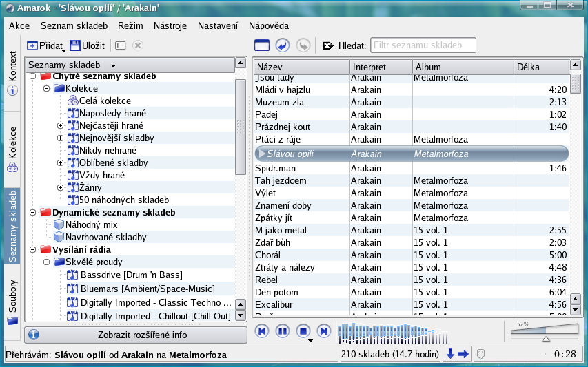Viewport: 588px width, 367px height.
Task: Click Zobrazit rozšířené info button
Action: 136,335
